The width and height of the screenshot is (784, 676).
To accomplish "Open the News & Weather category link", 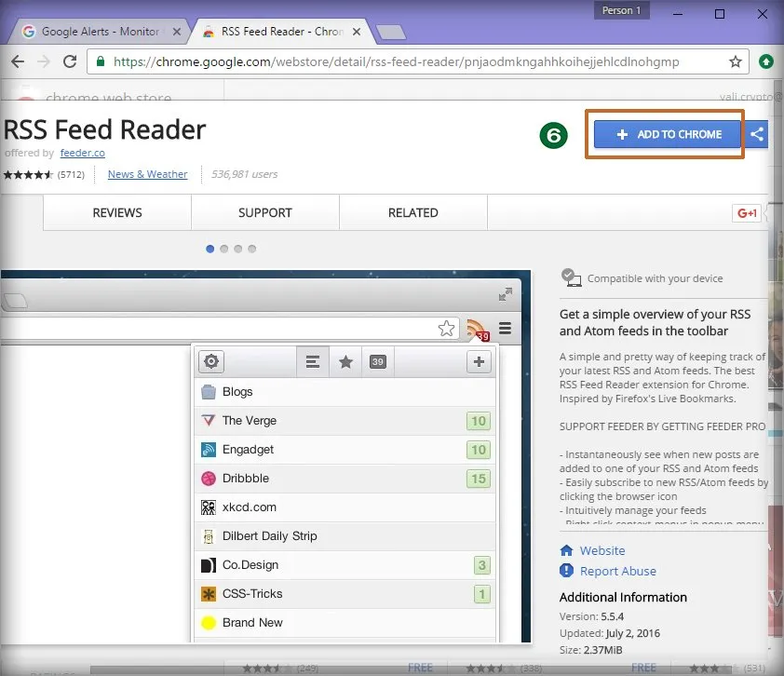I will pyautogui.click(x=147, y=174).
